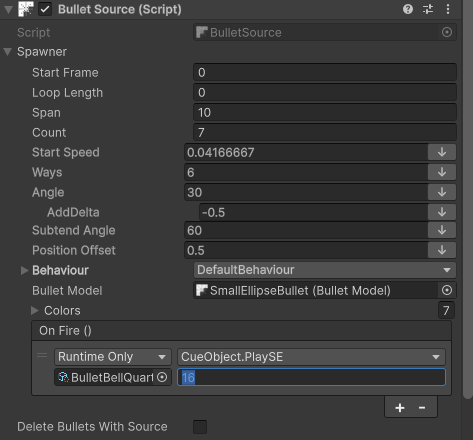The width and height of the screenshot is (473, 440).
Task: Enable Delete Bullets With Source checkbox
Action: pyautogui.click(x=200, y=427)
